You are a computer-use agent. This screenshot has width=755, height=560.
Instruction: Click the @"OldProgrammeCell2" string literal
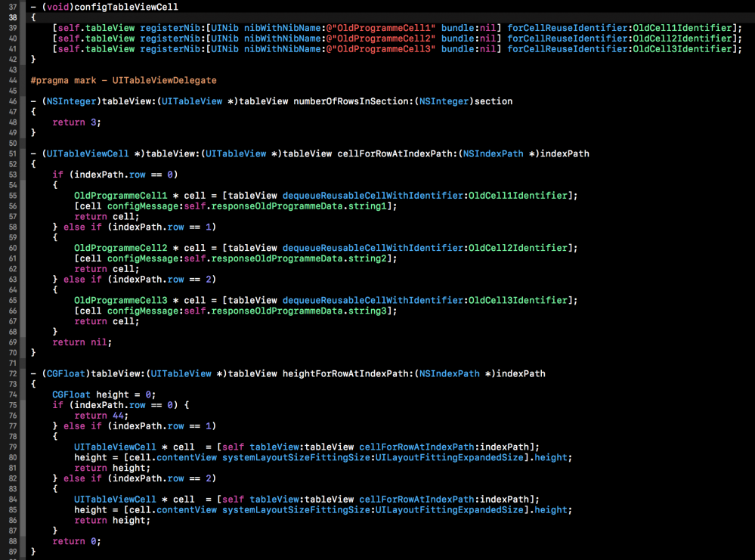click(x=380, y=39)
